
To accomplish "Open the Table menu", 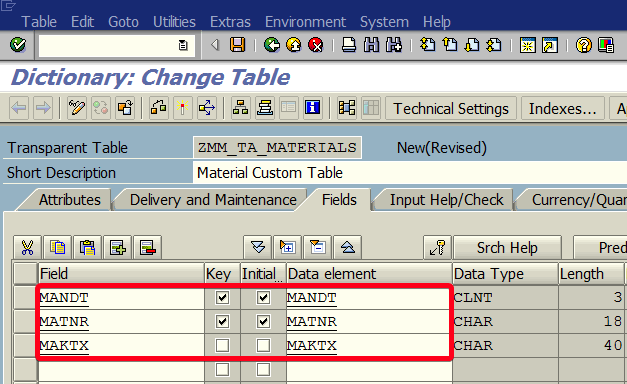I will click(39, 22).
